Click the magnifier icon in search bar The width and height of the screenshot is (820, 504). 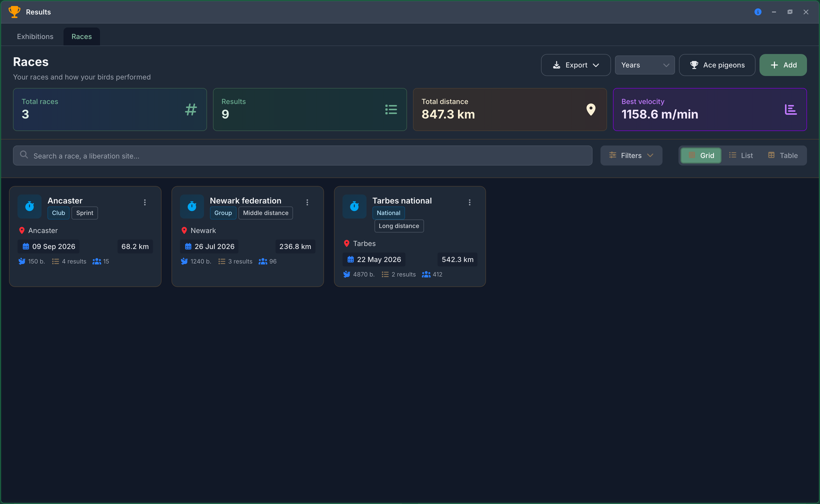coord(24,155)
